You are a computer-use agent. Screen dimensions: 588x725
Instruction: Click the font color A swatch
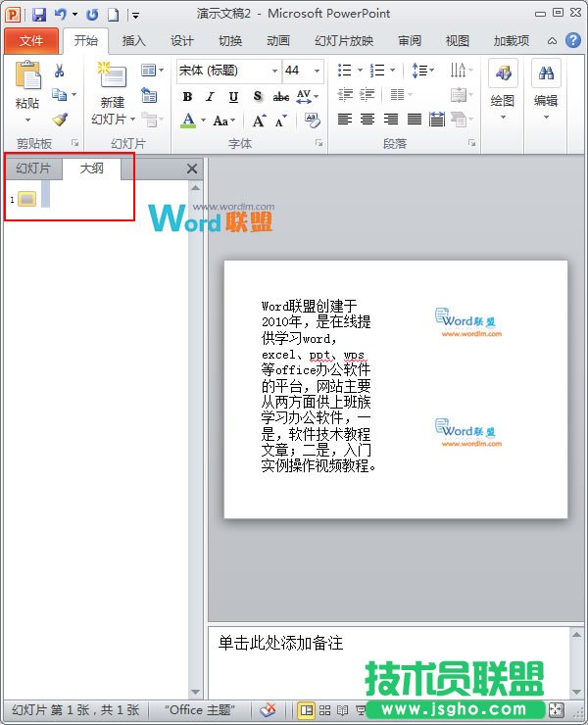click(188, 121)
